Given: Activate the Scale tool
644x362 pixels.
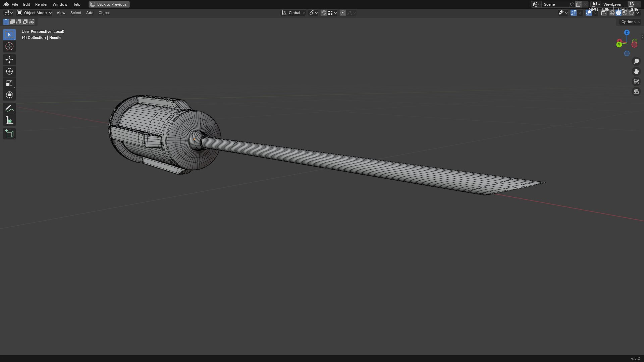Looking at the screenshot, I should (9, 83).
